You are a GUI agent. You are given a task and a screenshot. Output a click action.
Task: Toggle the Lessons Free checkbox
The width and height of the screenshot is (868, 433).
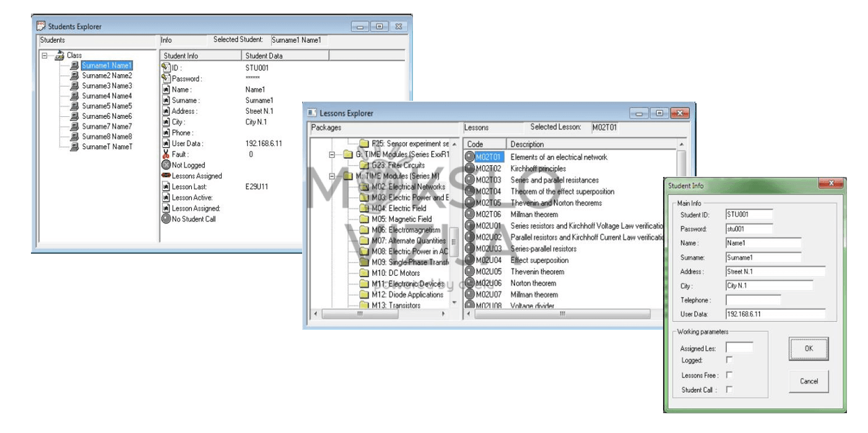[729, 375]
